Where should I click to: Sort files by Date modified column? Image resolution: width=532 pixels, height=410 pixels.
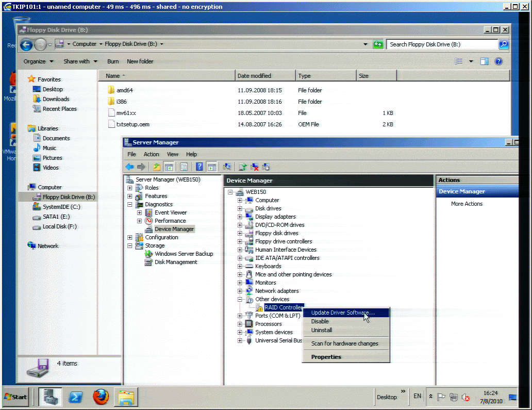pyautogui.click(x=265, y=76)
